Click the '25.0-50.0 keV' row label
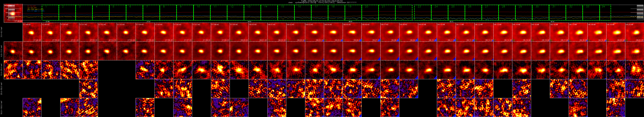Image resolution: width=644 pixels, height=117 pixels. [x=2, y=89]
